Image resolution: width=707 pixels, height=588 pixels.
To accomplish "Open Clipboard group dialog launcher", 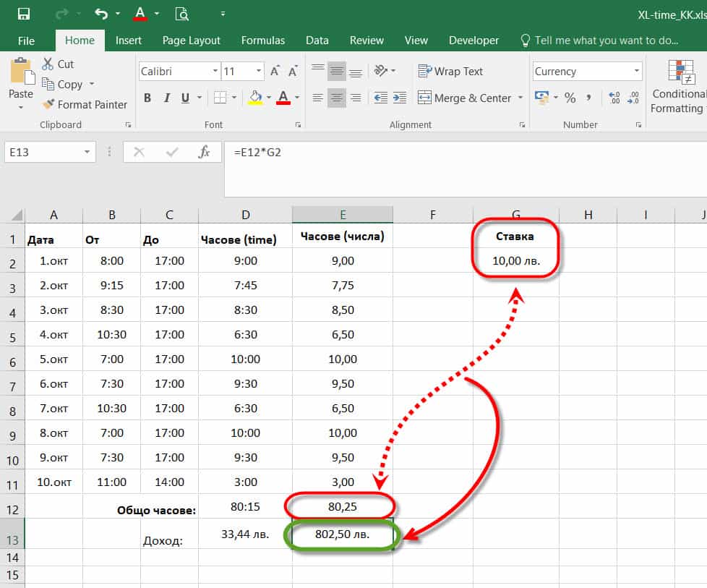I will point(128,125).
